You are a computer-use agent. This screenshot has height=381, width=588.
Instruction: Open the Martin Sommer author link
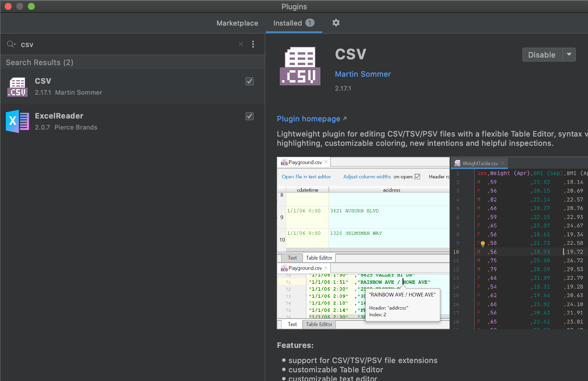click(362, 74)
